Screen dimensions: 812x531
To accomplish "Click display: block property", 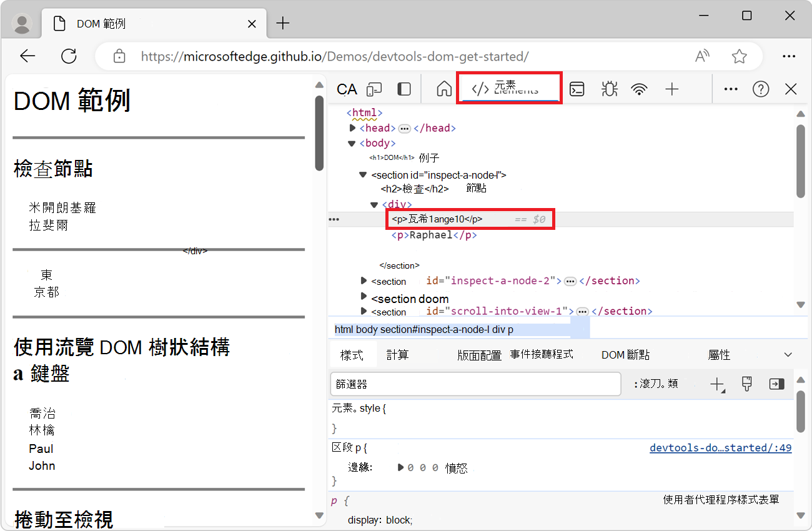I will click(380, 520).
